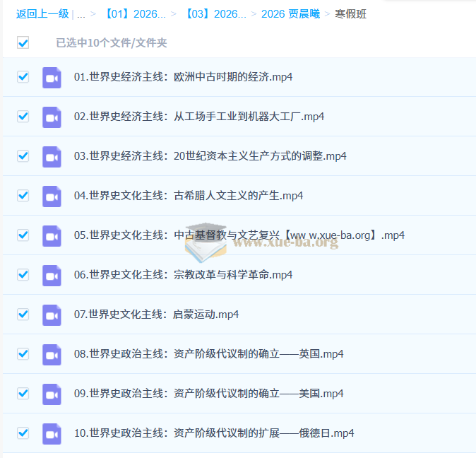476x458 pixels.
Task: Click video icon for file 10 俄德日
Action: (x=52, y=433)
